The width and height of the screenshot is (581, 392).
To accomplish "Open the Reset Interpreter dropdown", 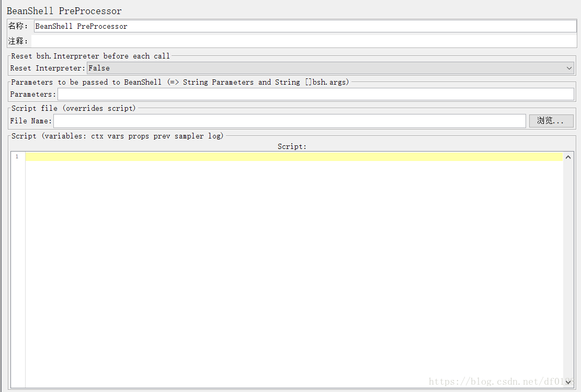I will coord(331,68).
